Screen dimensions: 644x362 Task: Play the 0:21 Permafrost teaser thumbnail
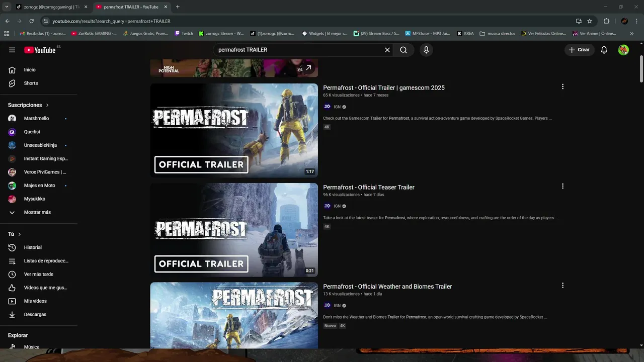click(x=234, y=230)
